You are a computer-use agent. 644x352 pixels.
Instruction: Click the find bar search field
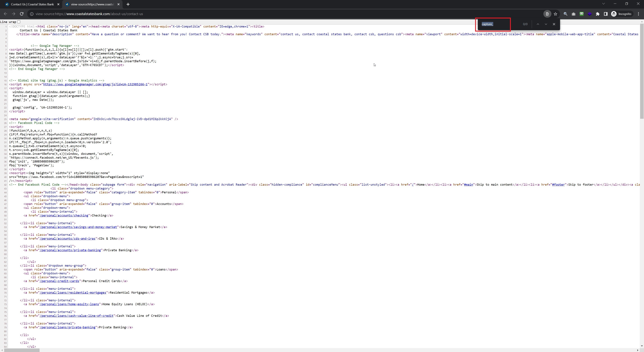497,24
